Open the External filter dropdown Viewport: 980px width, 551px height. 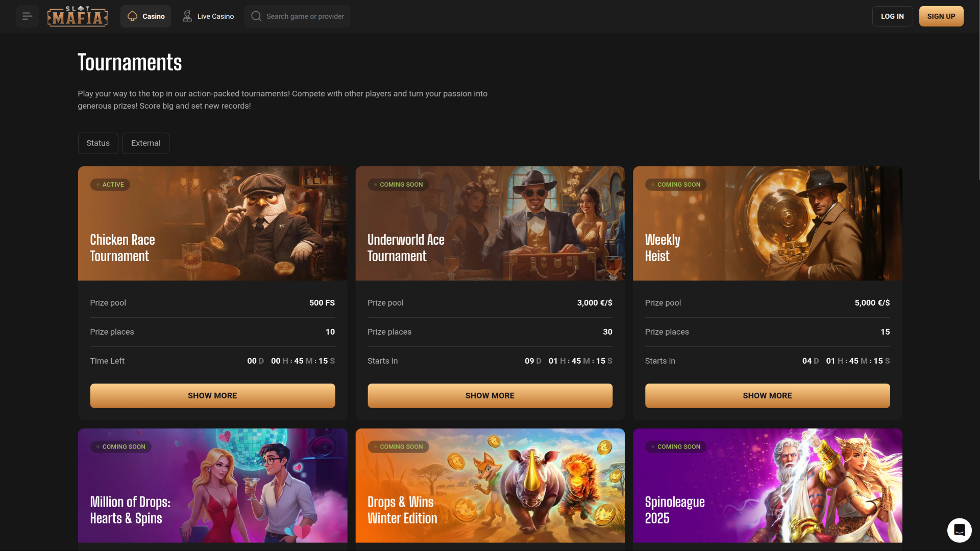(145, 143)
